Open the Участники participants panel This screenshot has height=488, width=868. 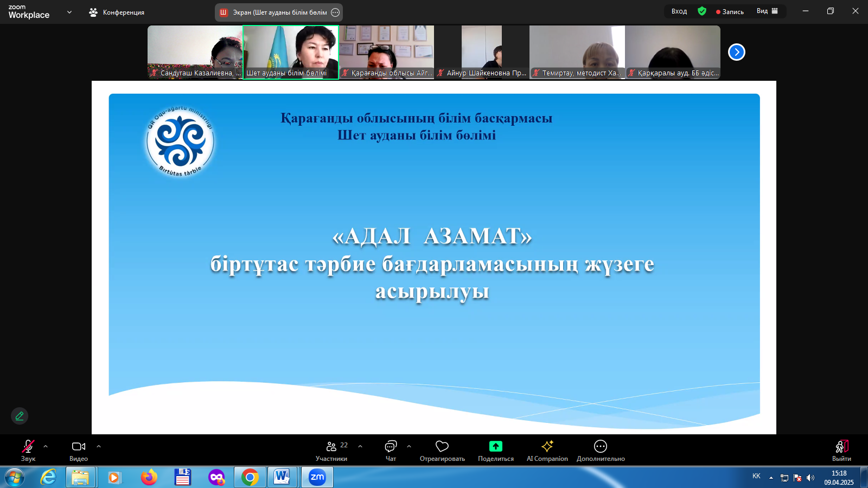point(331,450)
